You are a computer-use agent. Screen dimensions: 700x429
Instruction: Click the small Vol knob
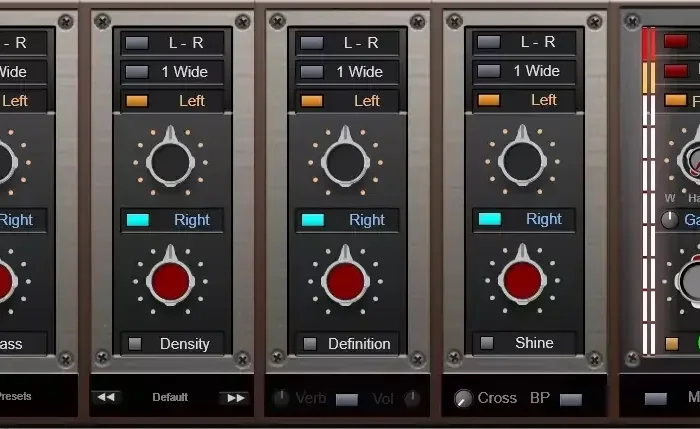(412, 398)
